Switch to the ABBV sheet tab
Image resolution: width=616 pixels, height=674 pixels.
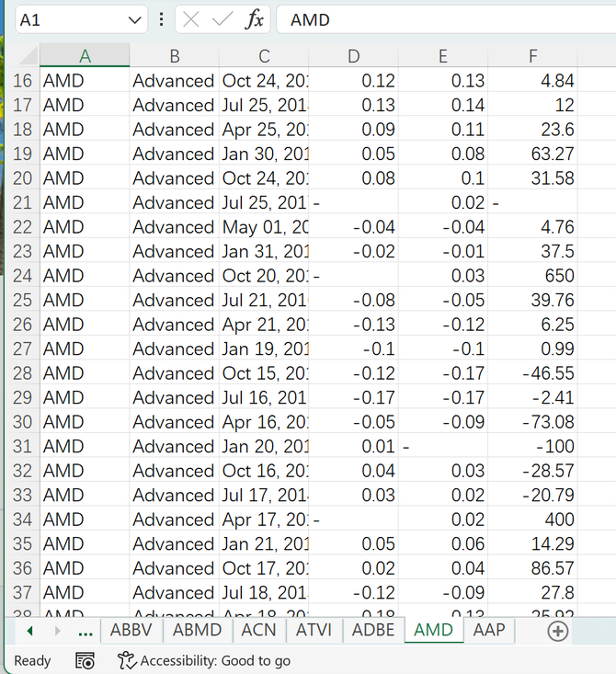[x=131, y=630]
